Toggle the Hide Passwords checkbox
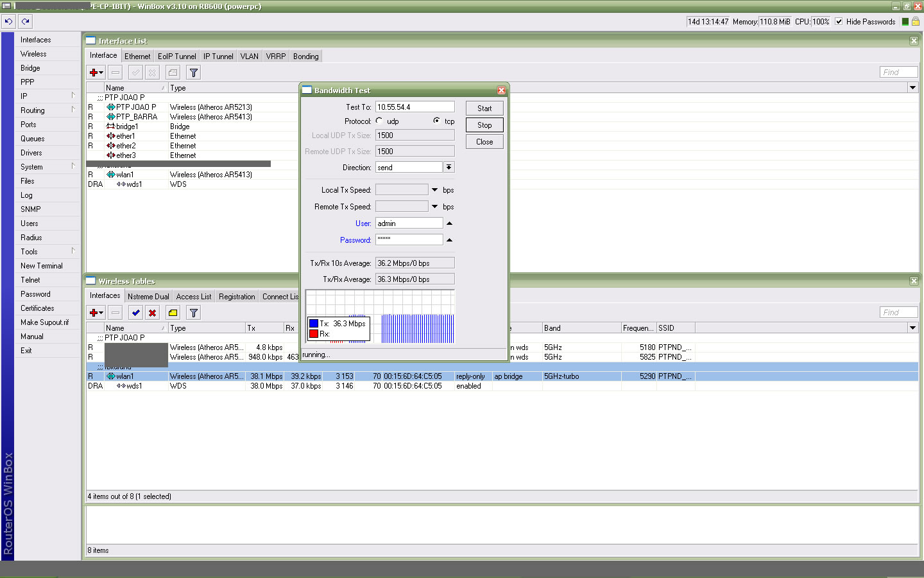 [x=839, y=22]
